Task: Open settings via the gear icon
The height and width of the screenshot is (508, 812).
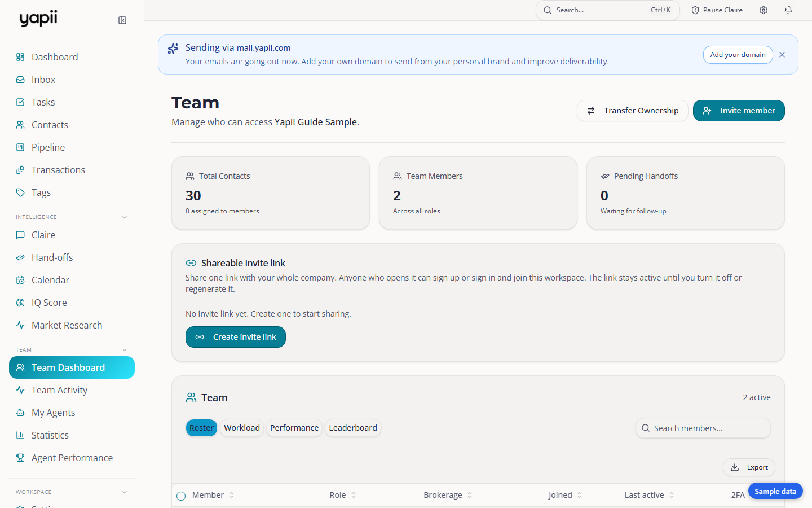Action: click(x=764, y=10)
